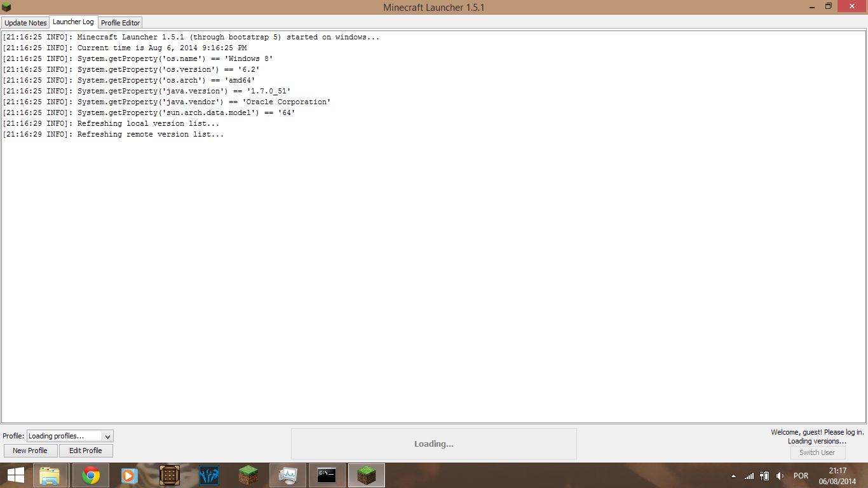The width and height of the screenshot is (868, 488).
Task: Click the "Profile:" label
Action: coord(13,436)
